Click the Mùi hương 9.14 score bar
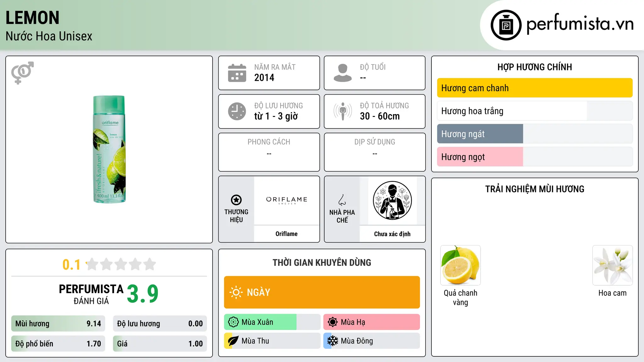The image size is (644, 362). tap(58, 324)
